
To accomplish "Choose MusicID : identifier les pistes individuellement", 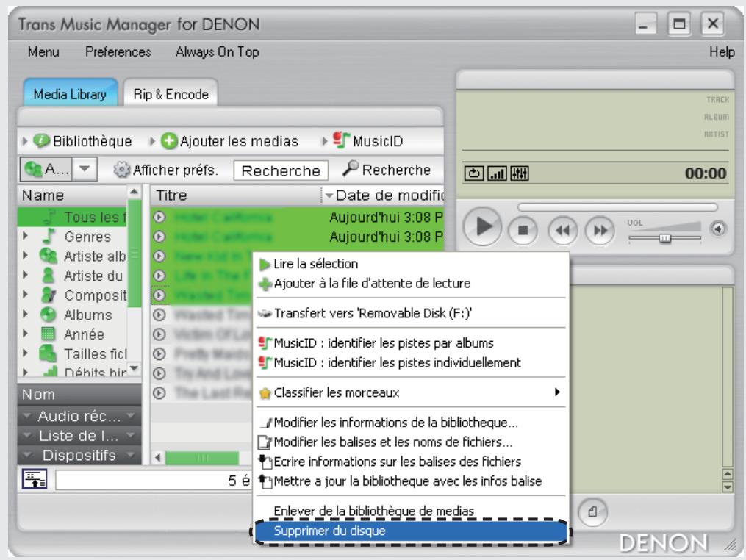I will [411, 362].
